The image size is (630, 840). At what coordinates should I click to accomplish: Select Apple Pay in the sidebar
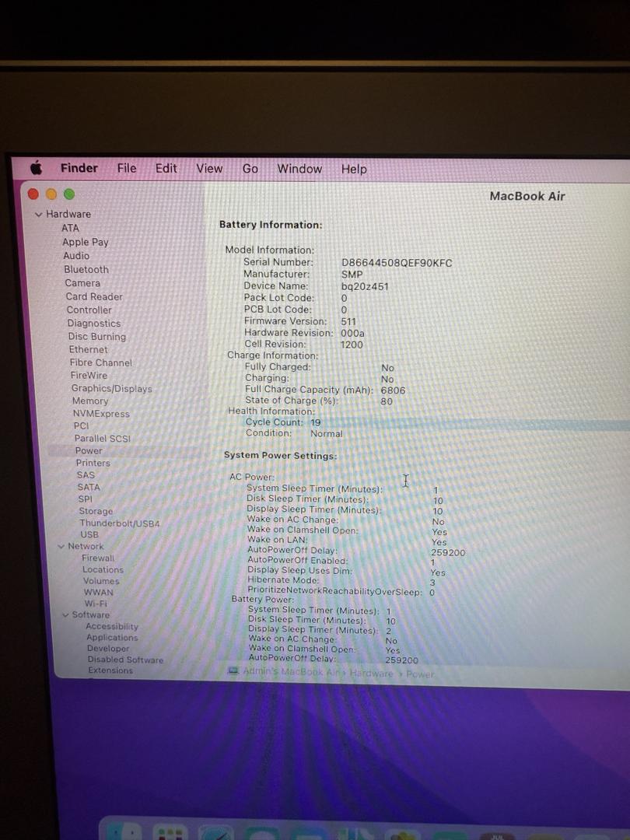(86, 242)
